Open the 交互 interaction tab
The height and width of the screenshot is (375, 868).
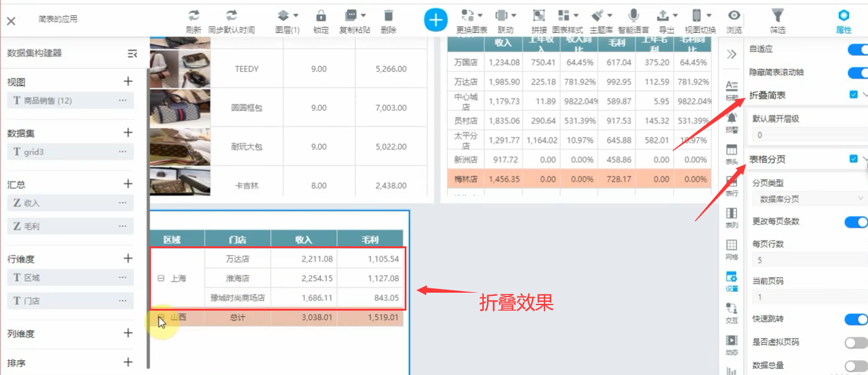pos(731,314)
